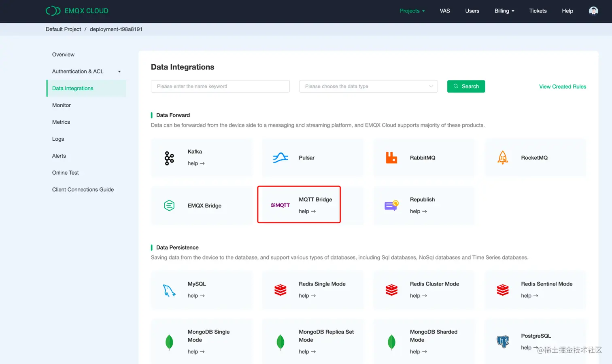The width and height of the screenshot is (612, 364).
Task: Open the Kafka help link
Action: coord(196,163)
